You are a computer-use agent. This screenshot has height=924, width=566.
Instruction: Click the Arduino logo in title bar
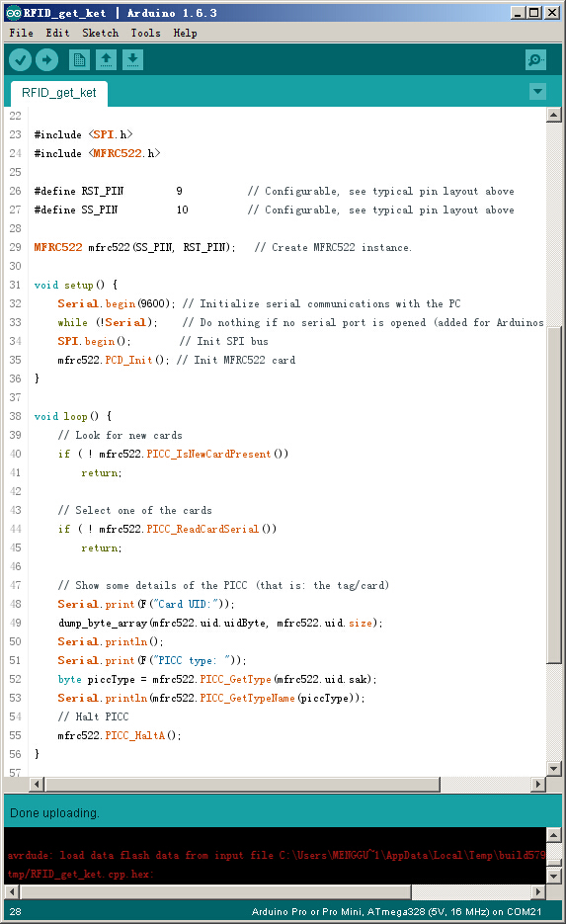pos(13,13)
